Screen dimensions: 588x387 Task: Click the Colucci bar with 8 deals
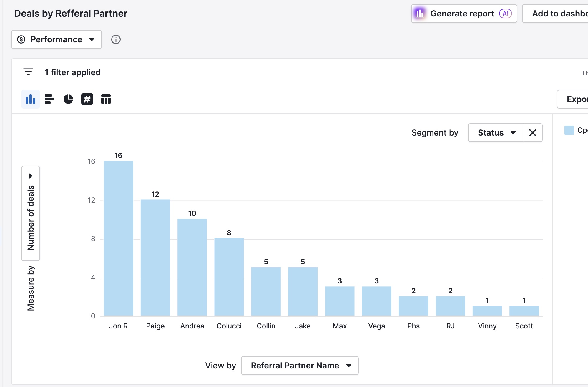229,277
